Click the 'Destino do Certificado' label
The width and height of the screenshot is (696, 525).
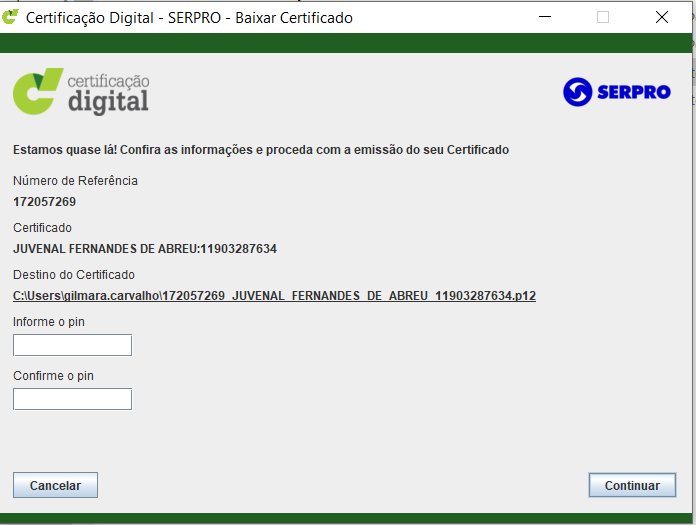pos(74,275)
